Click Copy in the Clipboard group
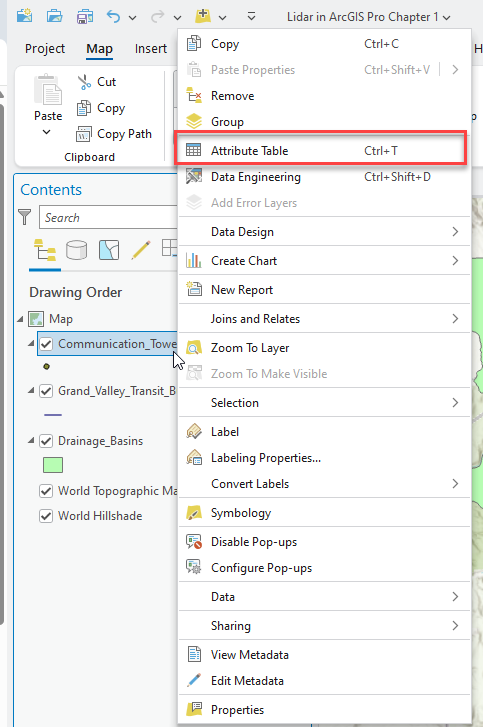This screenshot has height=727, width=483. pos(101,108)
